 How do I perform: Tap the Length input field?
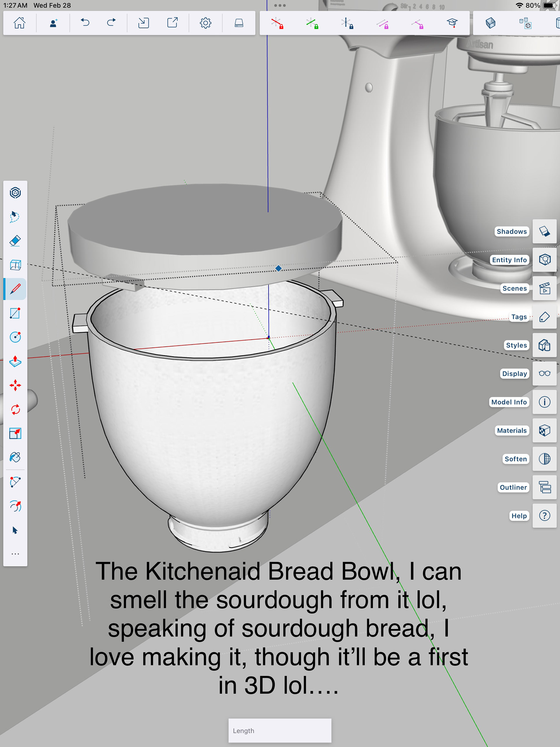(280, 730)
